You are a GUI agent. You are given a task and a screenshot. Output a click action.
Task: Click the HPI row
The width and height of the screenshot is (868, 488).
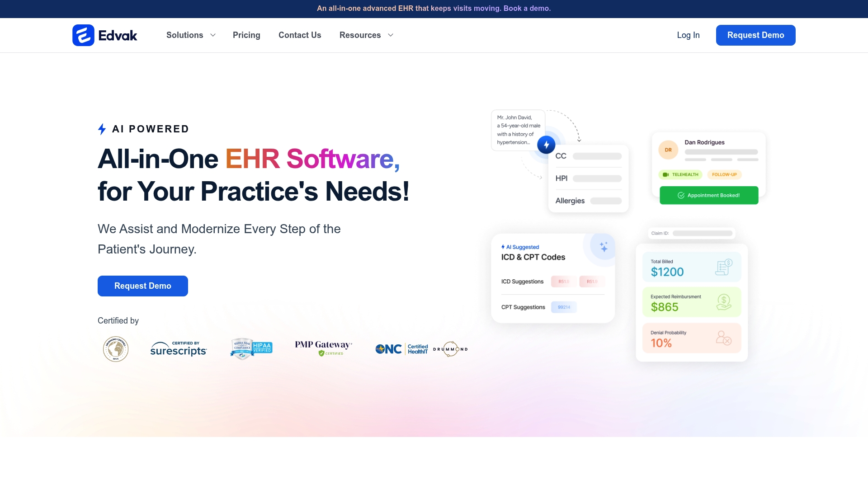coord(589,178)
